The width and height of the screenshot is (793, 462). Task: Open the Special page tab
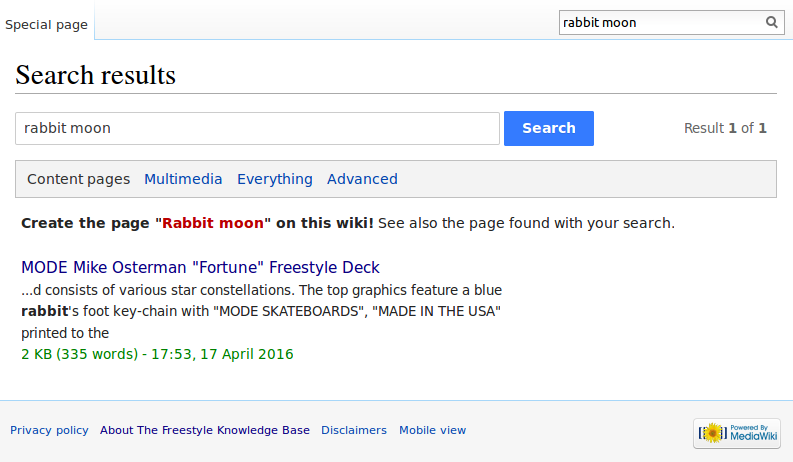pos(46,24)
